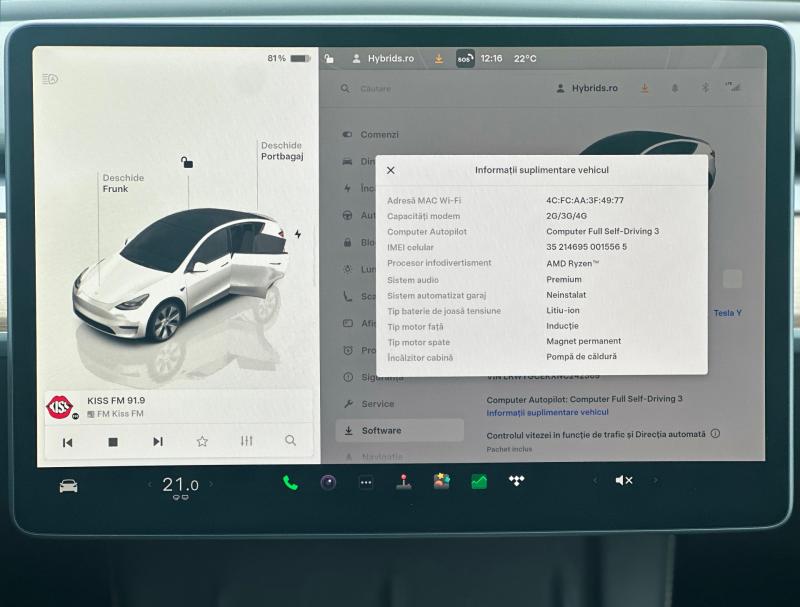Viewport: 800px width, 607px height.
Task: Tap the IMEI celular number value
Action: point(586,247)
